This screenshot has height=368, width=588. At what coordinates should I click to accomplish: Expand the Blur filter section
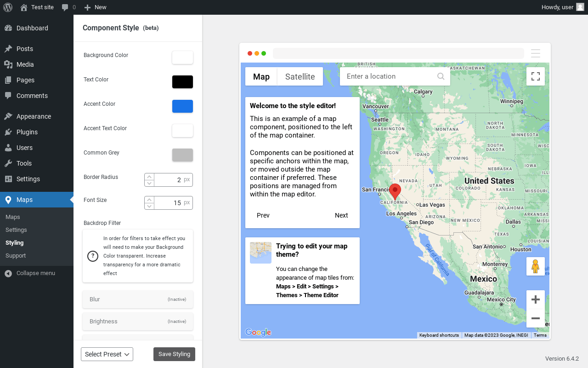click(x=138, y=299)
